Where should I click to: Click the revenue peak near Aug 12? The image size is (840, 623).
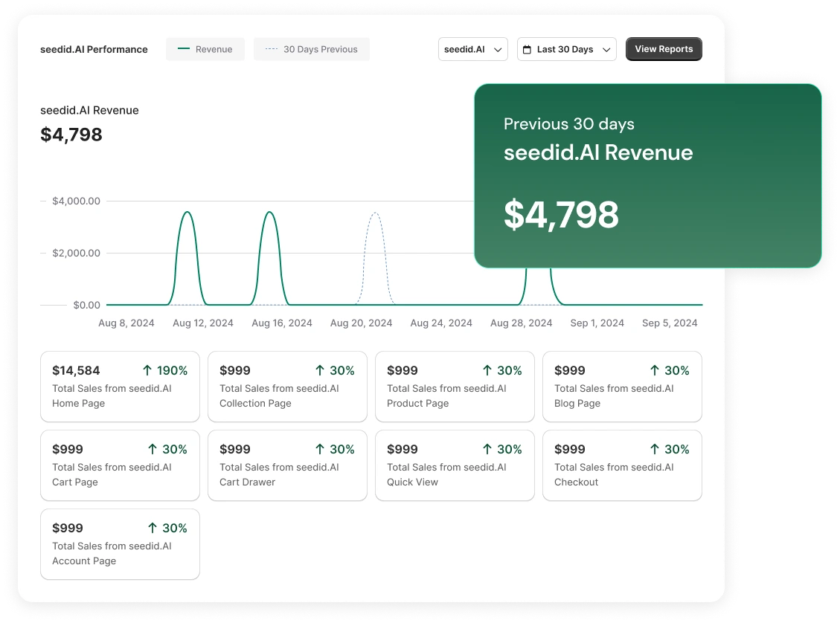(x=187, y=213)
